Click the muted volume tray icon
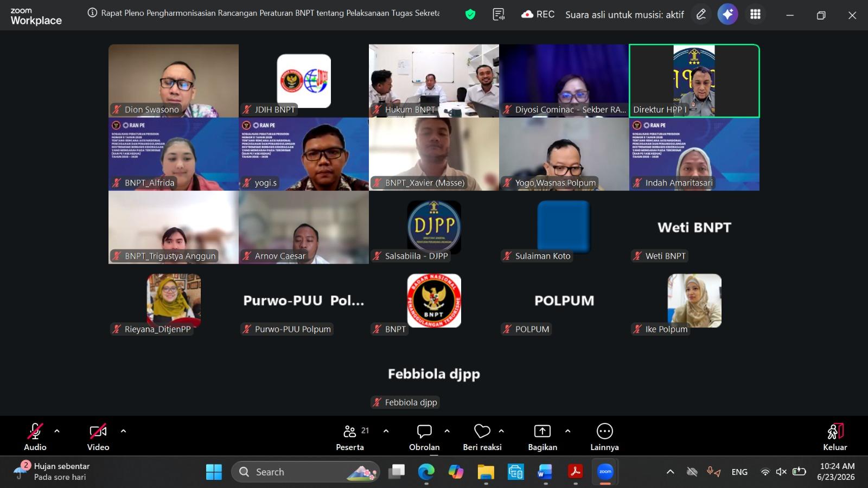The image size is (868, 488). (x=781, y=472)
